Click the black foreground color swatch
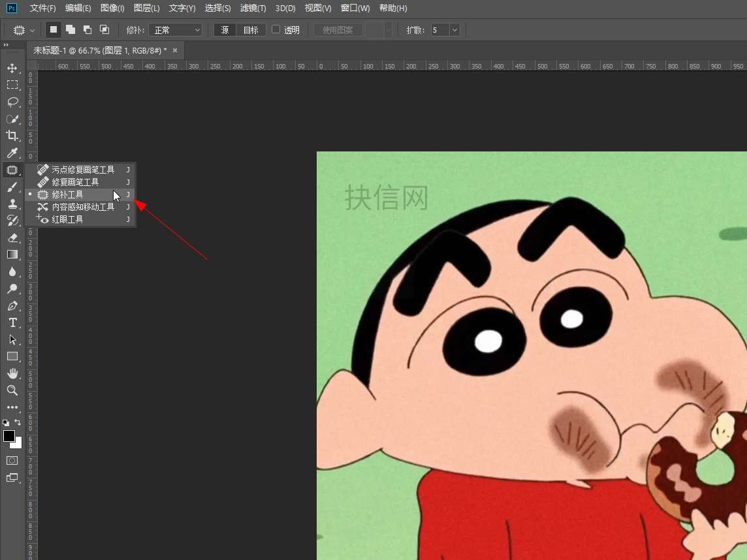Image resolution: width=747 pixels, height=560 pixels. [8, 436]
